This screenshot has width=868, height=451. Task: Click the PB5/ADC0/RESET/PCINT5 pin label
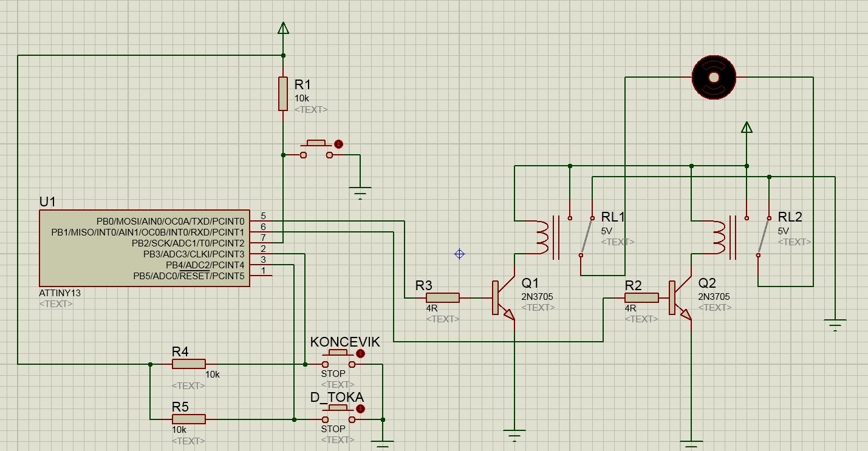[188, 276]
